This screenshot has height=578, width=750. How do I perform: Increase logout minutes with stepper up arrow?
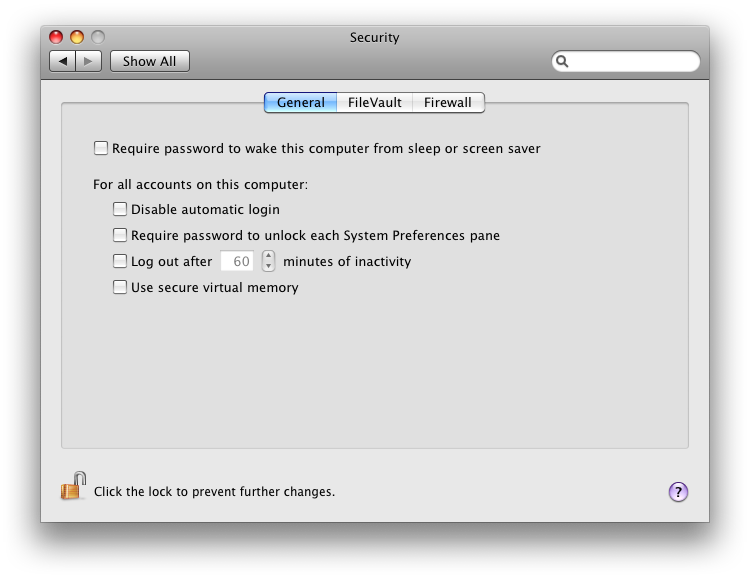point(268,256)
